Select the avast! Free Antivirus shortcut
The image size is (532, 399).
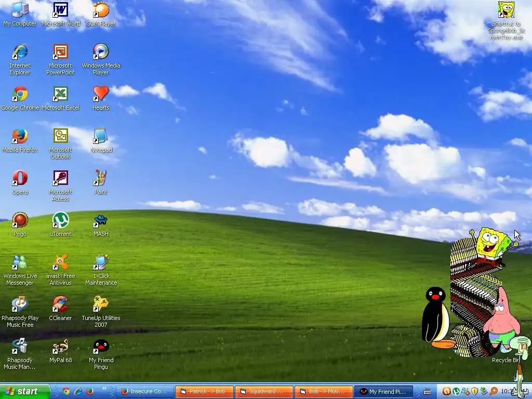60,270
